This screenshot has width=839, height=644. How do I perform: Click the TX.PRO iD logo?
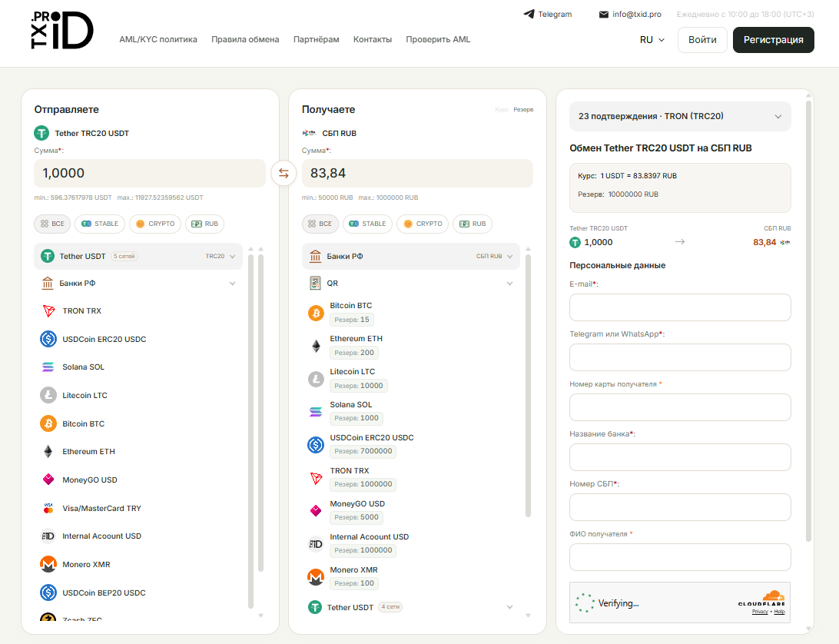(x=62, y=31)
